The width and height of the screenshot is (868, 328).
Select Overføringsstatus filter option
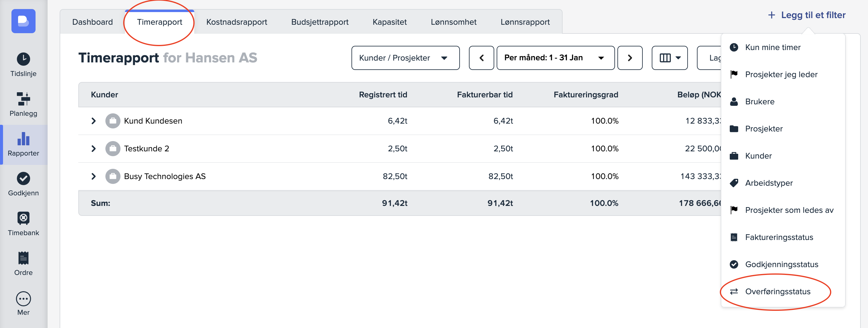777,291
